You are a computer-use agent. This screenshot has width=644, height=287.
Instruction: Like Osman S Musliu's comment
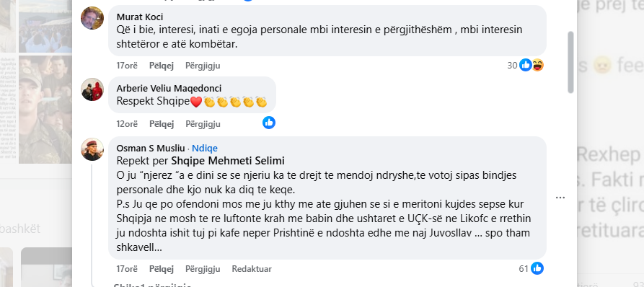[x=162, y=269]
